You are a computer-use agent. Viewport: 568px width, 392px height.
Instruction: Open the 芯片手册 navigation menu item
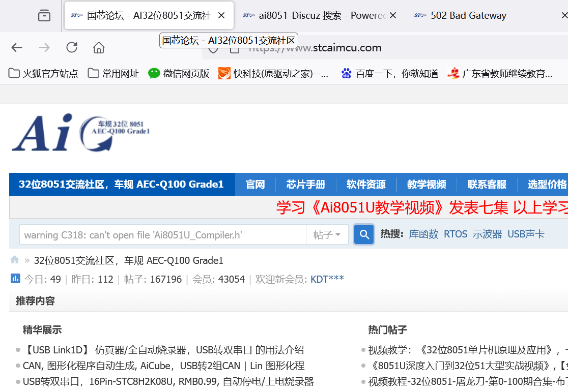[305, 184]
